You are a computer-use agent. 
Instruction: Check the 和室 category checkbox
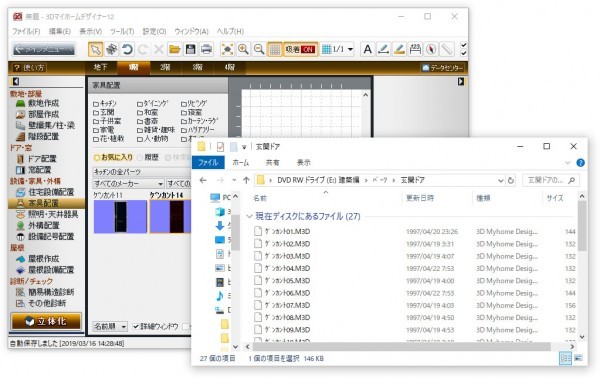click(x=140, y=113)
